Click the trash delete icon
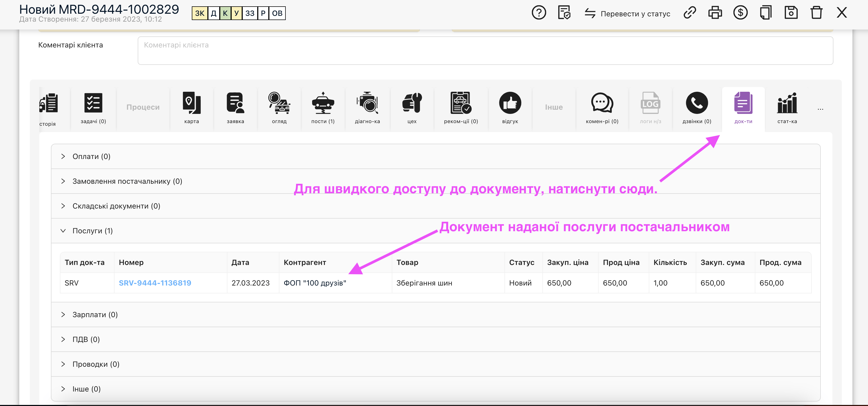The height and width of the screenshot is (406, 868). tap(816, 13)
